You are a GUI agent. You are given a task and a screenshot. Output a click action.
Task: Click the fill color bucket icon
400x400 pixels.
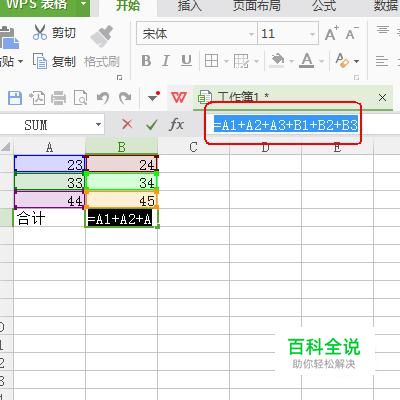point(277,60)
